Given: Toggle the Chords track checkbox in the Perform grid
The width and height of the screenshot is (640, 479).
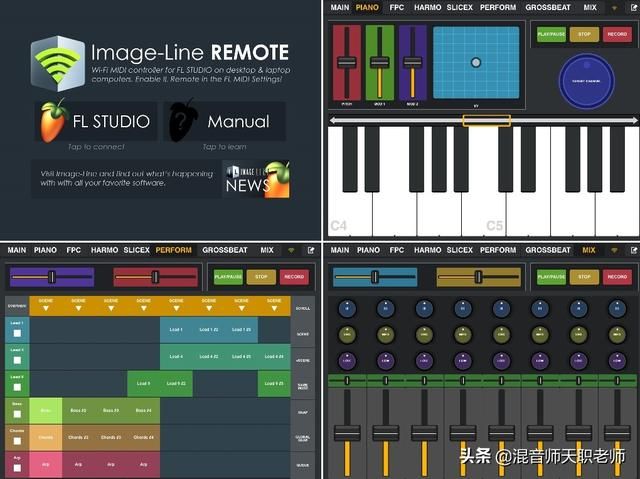Looking at the screenshot, I should (x=17, y=441).
